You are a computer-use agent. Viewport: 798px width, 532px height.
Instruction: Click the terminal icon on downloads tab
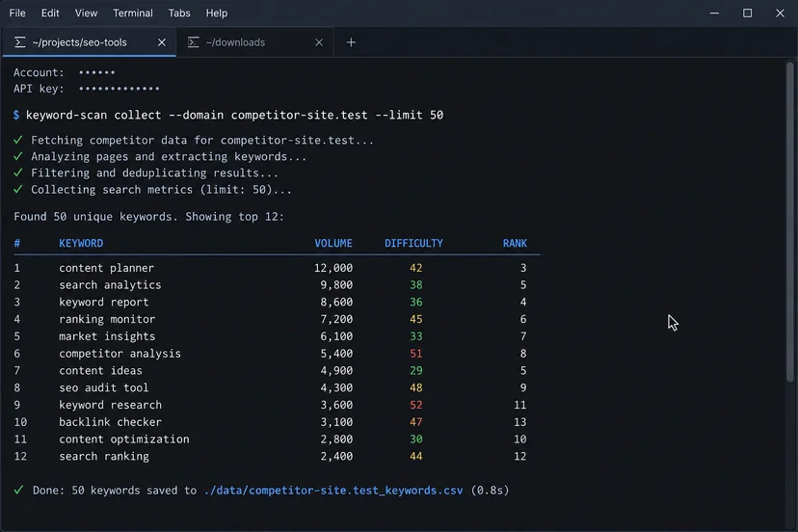[x=194, y=42]
